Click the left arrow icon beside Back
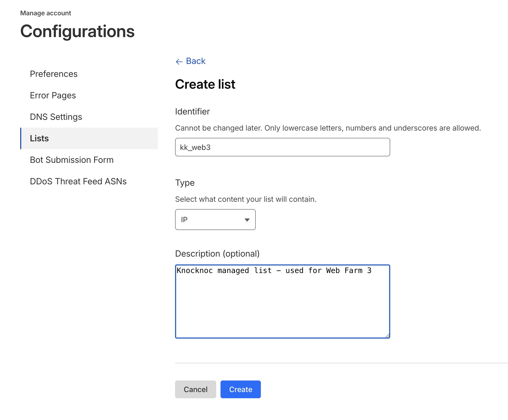Image resolution: width=508 pixels, height=420 pixels. [179, 62]
